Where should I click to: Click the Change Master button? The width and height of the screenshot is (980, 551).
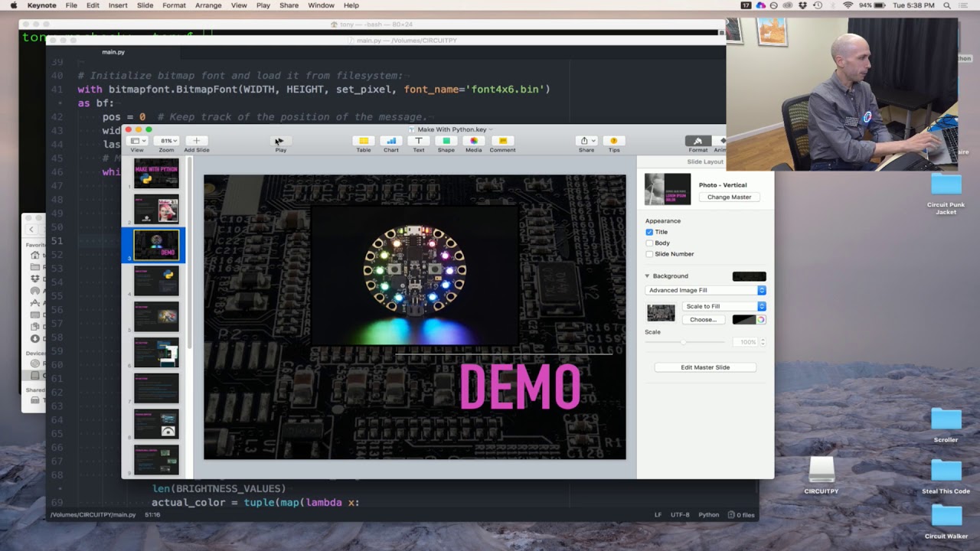coord(729,197)
